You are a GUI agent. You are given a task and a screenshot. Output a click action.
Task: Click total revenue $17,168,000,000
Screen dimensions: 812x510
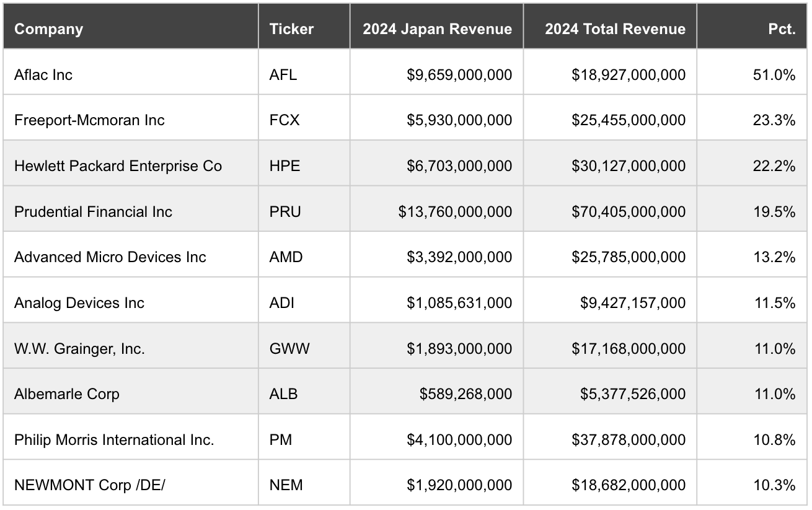click(610, 346)
